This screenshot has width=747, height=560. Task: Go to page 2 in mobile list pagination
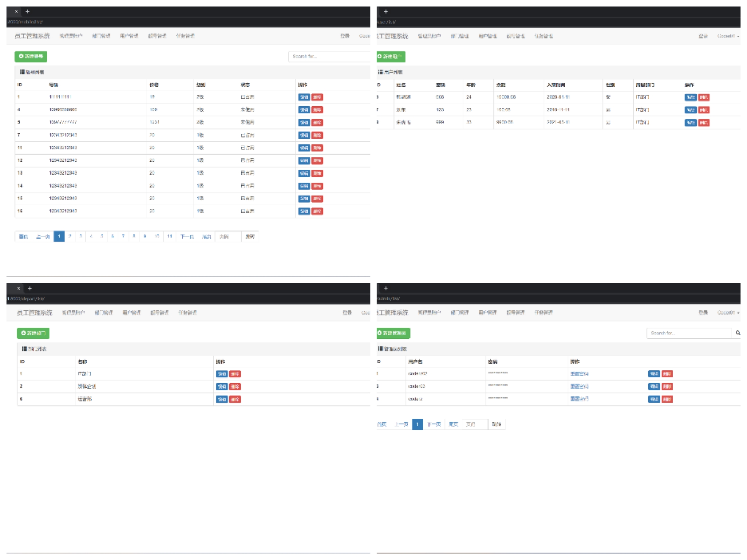(70, 236)
